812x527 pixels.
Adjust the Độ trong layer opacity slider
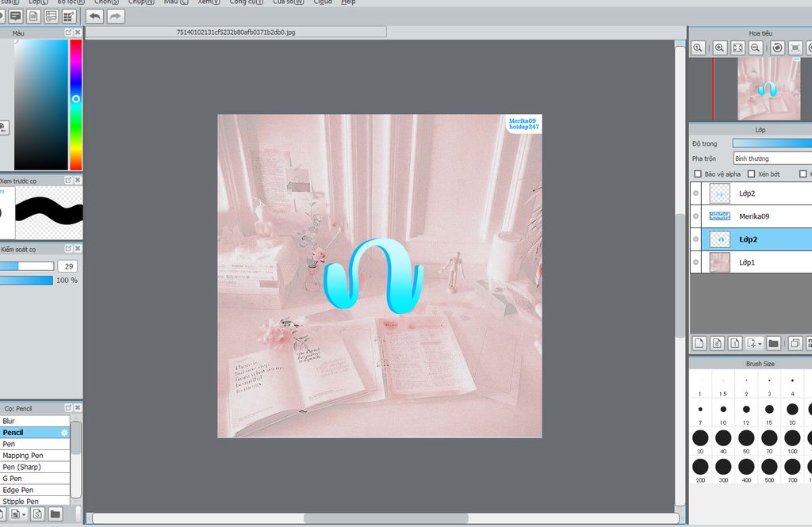point(772,143)
